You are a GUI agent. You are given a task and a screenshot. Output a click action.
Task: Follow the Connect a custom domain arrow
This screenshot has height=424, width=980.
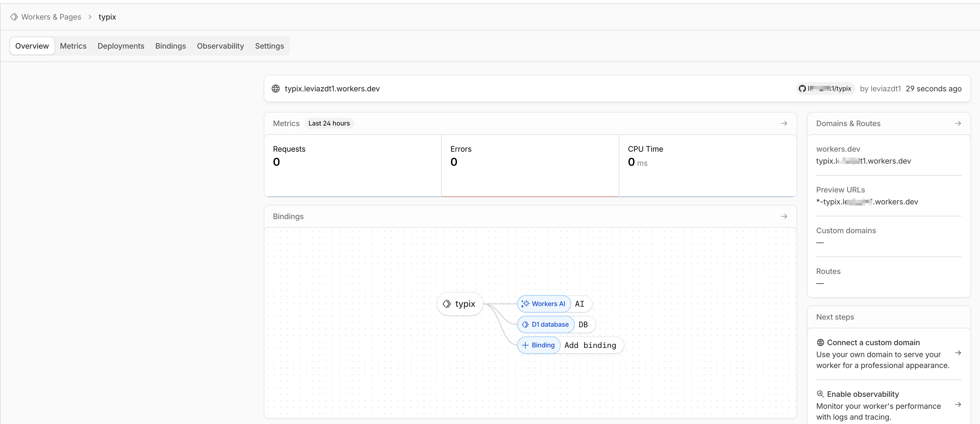coord(958,353)
